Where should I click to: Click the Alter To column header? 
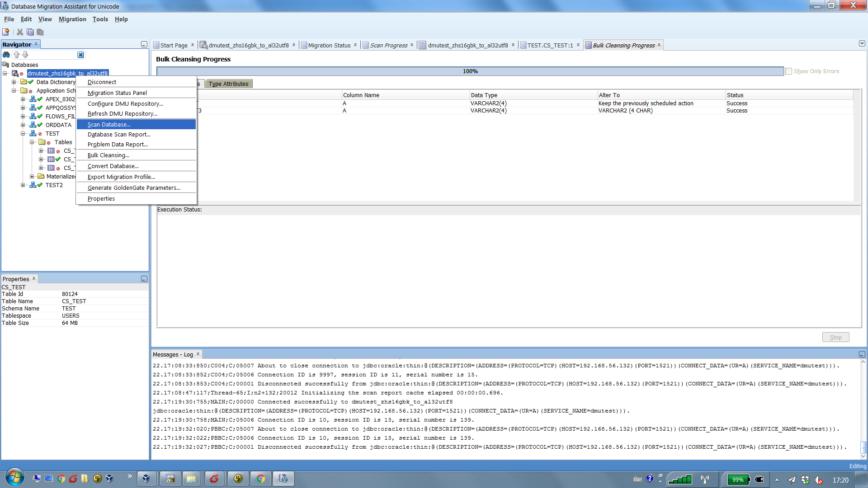pyautogui.click(x=661, y=95)
